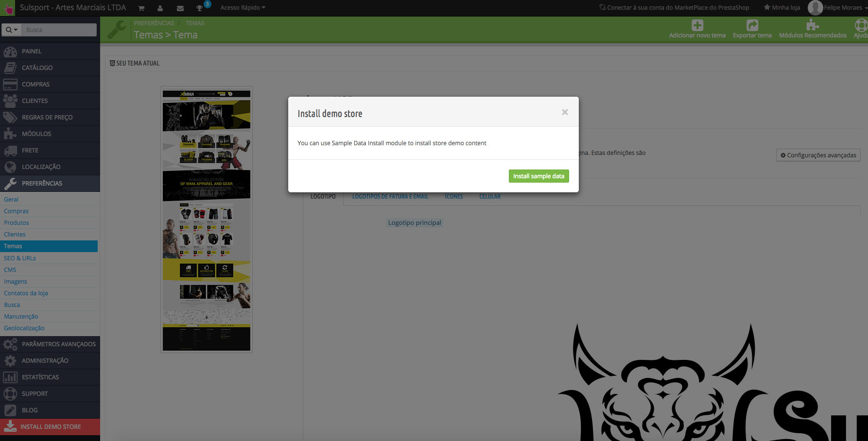The height and width of the screenshot is (441, 868).
Task: Click the Blog pencil icon
Action: [10, 410]
